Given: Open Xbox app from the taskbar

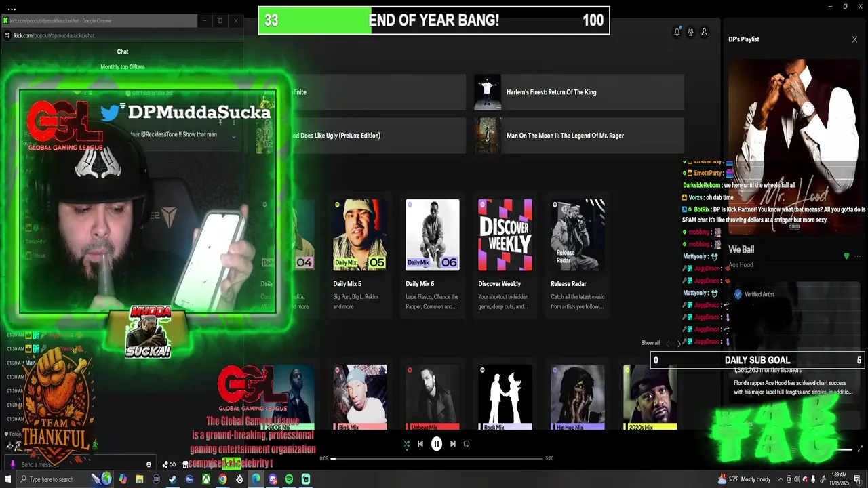Looking at the screenshot, I should [206, 479].
